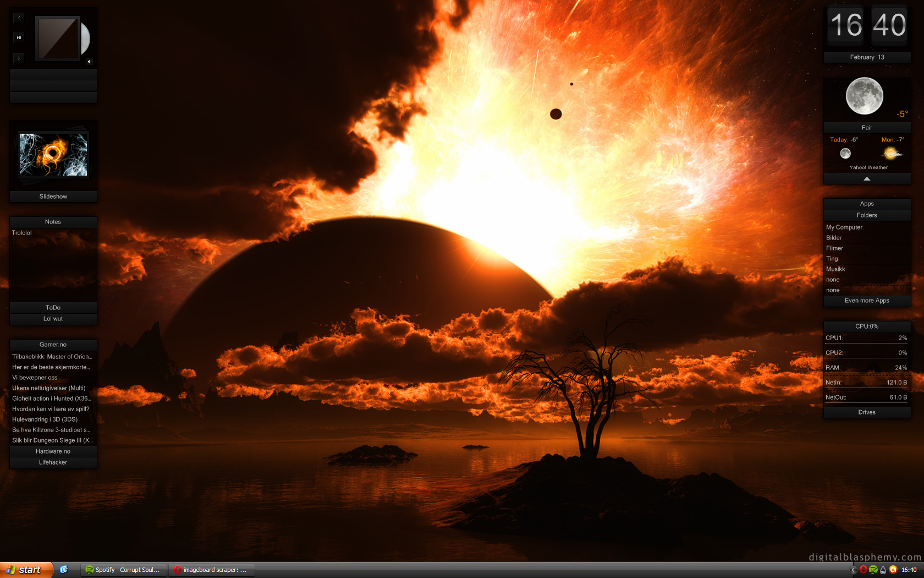Click the Spotify tray icon
This screenshot has height=578, width=924.
pos(873,570)
